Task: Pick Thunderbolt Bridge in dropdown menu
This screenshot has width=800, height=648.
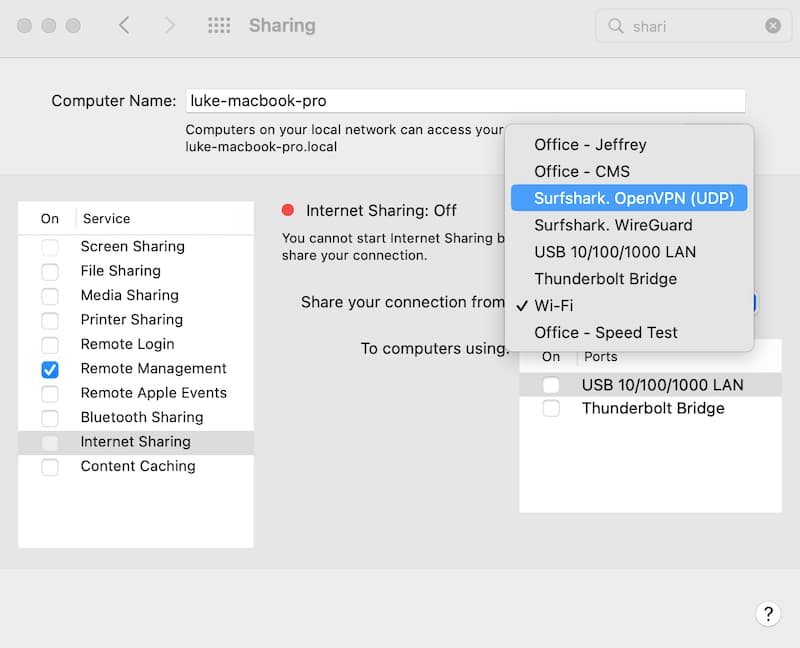Action: tap(629, 279)
